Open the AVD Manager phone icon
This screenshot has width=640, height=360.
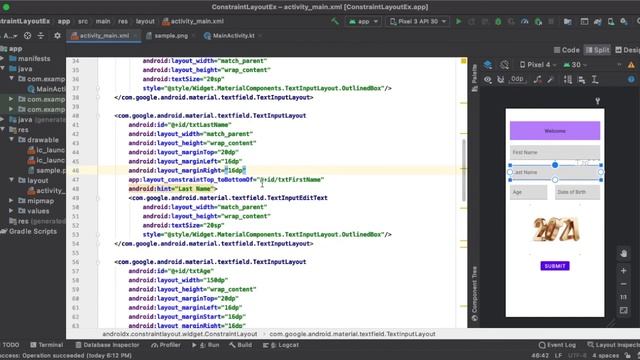[x=611, y=21]
